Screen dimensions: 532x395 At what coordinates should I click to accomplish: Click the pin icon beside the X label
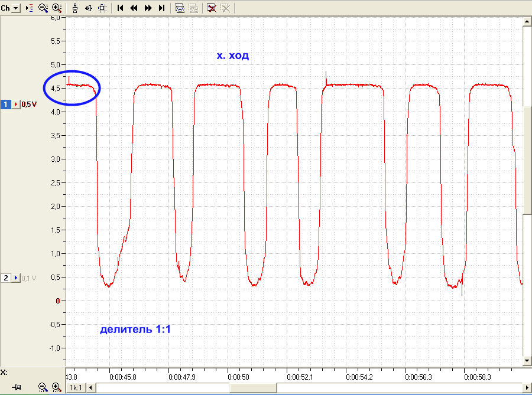[16, 387]
